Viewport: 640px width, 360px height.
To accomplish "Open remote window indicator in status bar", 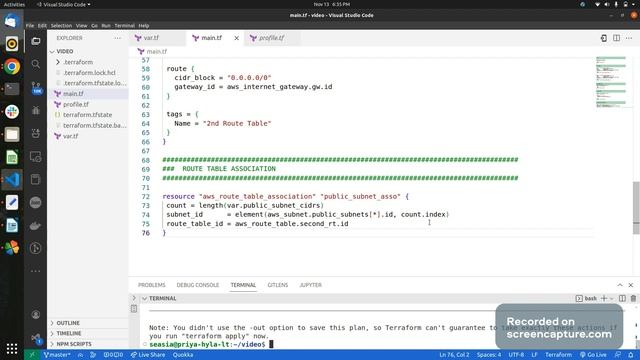I will (x=32, y=355).
